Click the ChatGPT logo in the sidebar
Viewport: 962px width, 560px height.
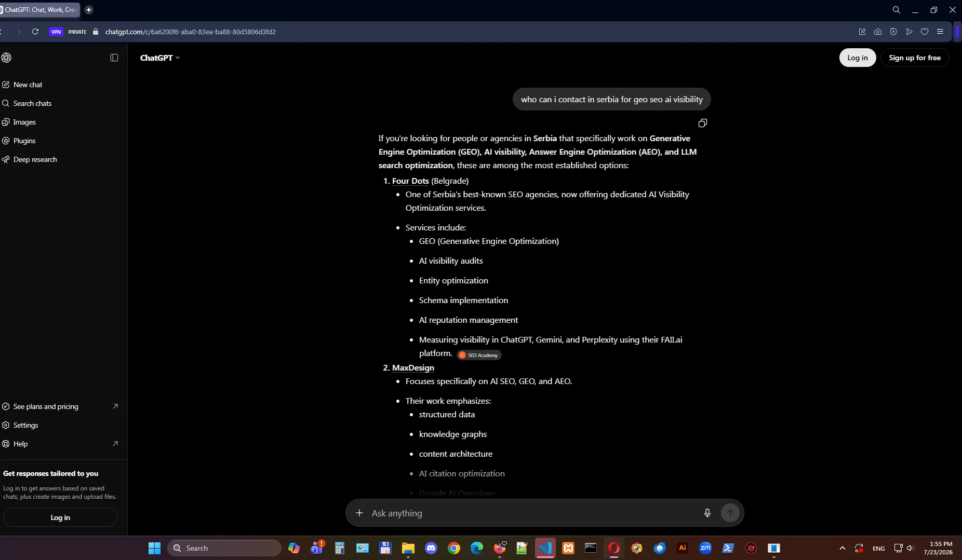[x=6, y=58]
